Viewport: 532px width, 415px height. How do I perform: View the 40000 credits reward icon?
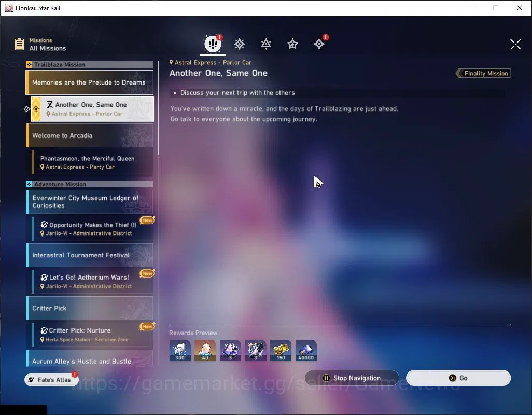tap(306, 350)
